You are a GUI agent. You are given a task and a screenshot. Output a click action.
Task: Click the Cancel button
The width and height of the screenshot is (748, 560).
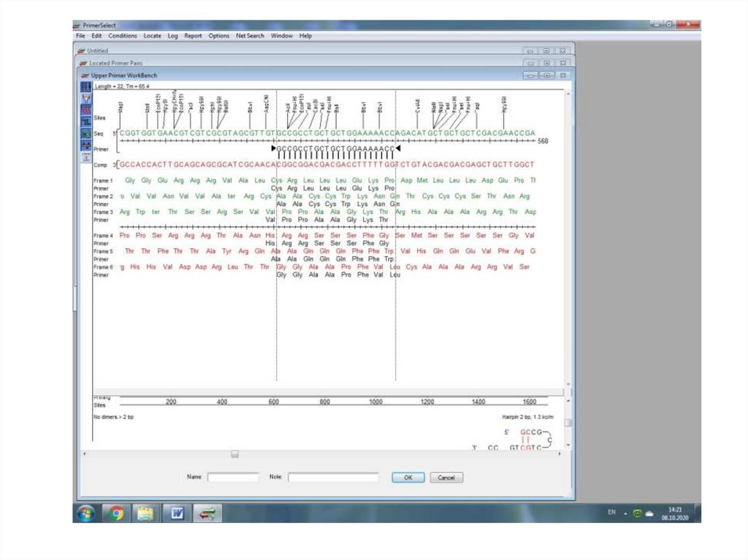click(446, 477)
